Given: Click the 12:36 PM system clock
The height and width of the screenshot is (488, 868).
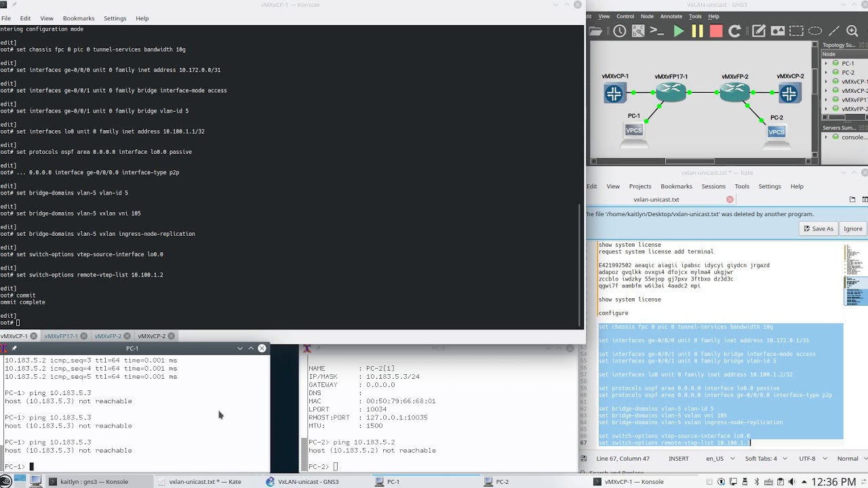Looking at the screenshot, I should [833, 482].
